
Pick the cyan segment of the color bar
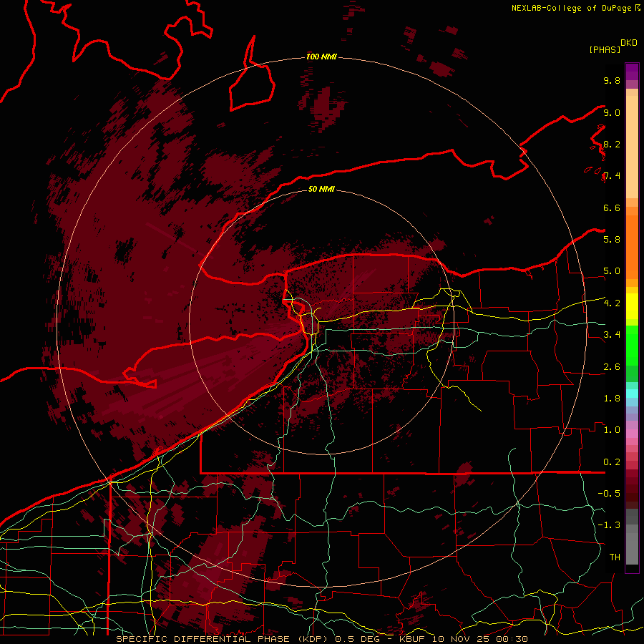(632, 394)
